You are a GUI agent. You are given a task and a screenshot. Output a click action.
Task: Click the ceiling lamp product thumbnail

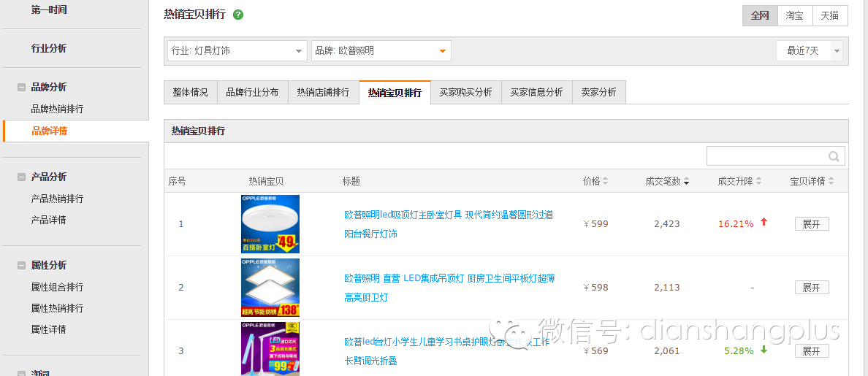tap(270, 224)
